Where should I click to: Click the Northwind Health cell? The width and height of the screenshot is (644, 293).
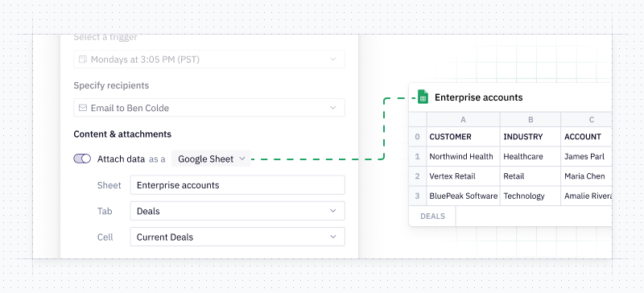(464, 157)
